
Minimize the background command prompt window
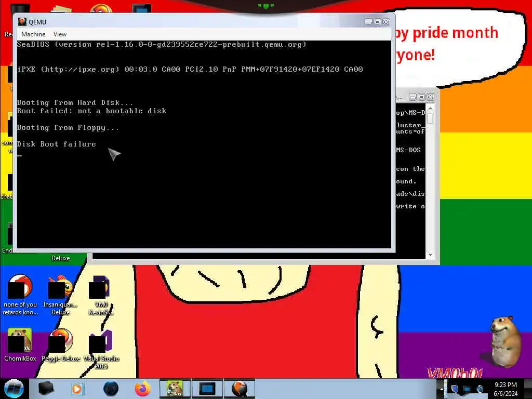(413, 97)
